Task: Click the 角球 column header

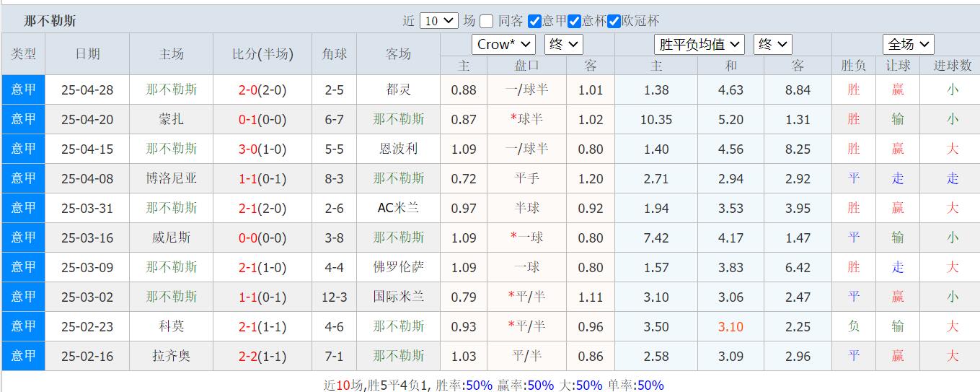Action: tap(335, 54)
